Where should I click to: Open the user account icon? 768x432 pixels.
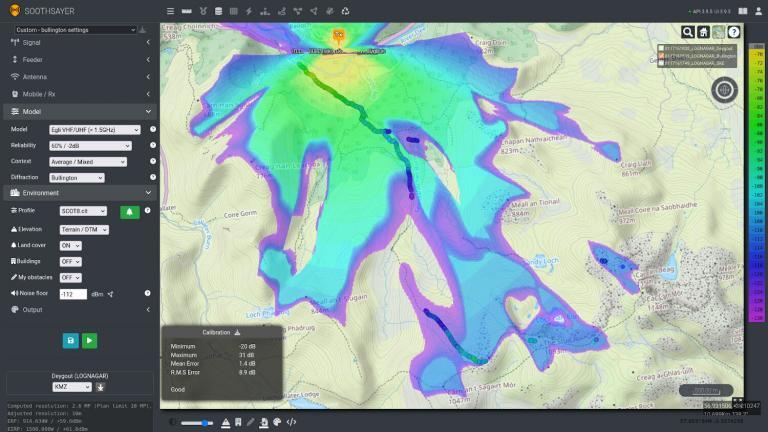coord(758,11)
